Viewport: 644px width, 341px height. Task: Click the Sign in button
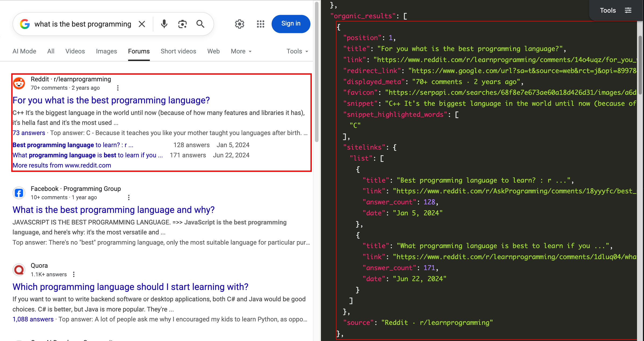(291, 24)
